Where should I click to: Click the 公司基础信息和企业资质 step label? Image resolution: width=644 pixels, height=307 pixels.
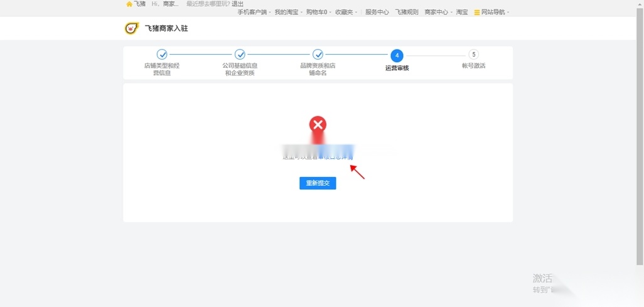click(240, 70)
